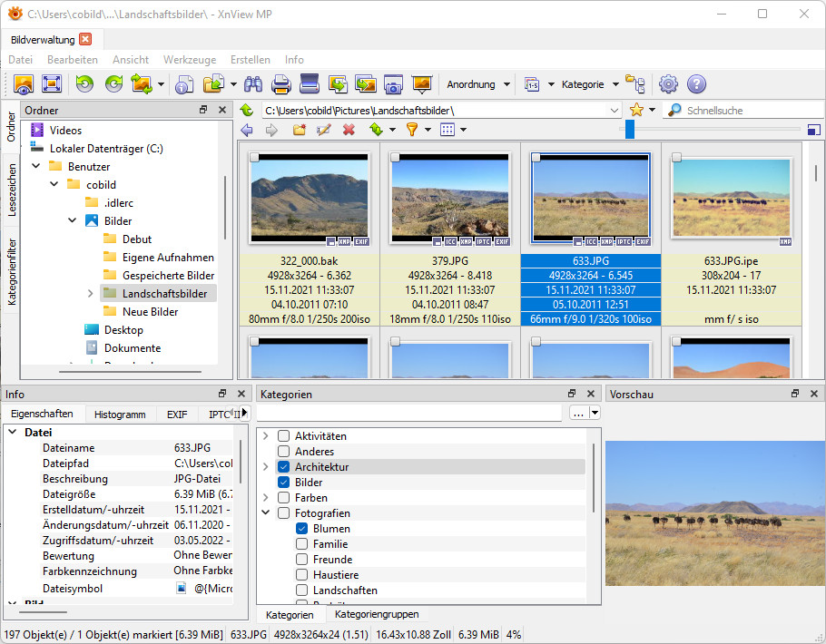Collapse the Fotografien category tree

tap(266, 512)
